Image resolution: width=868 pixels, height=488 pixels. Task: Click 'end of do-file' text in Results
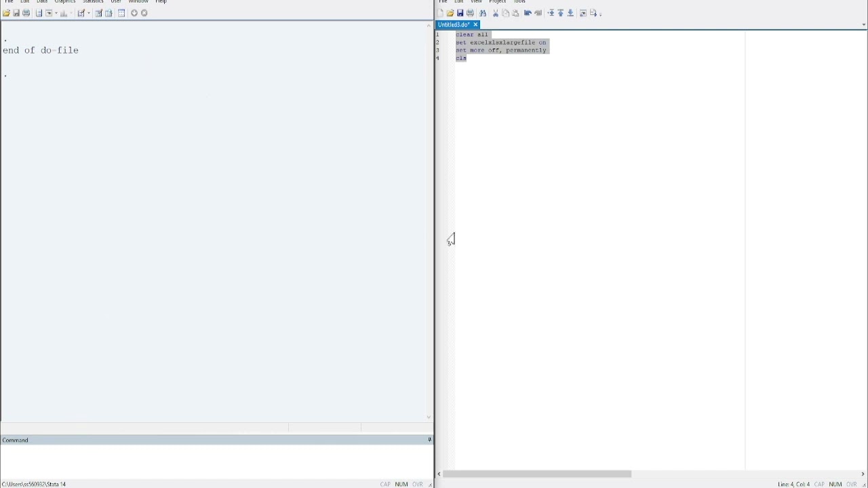[x=41, y=50]
